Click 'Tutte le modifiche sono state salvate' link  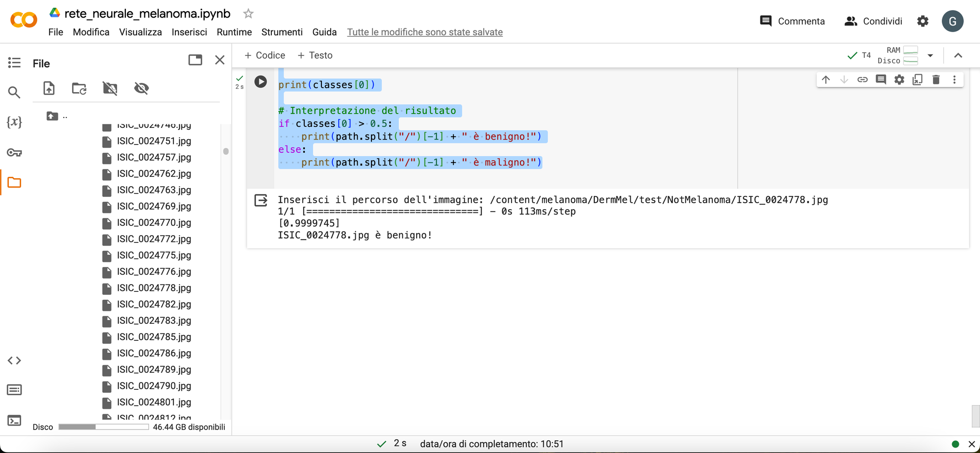point(425,32)
